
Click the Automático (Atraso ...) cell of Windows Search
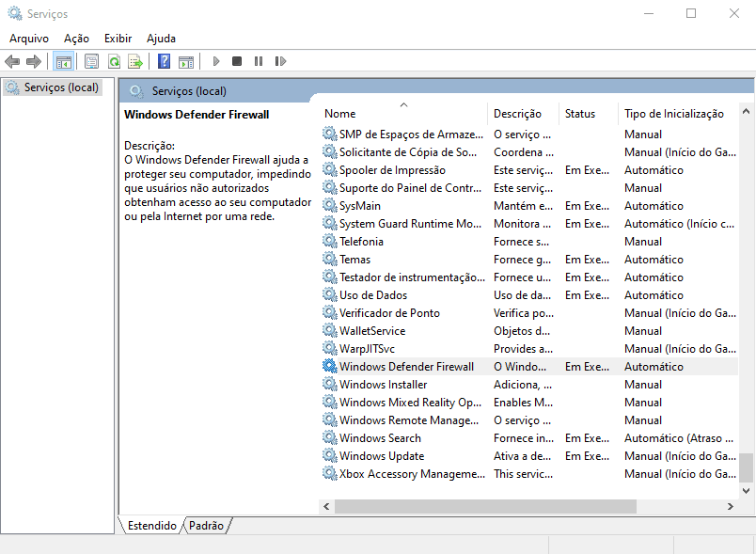tap(679, 437)
